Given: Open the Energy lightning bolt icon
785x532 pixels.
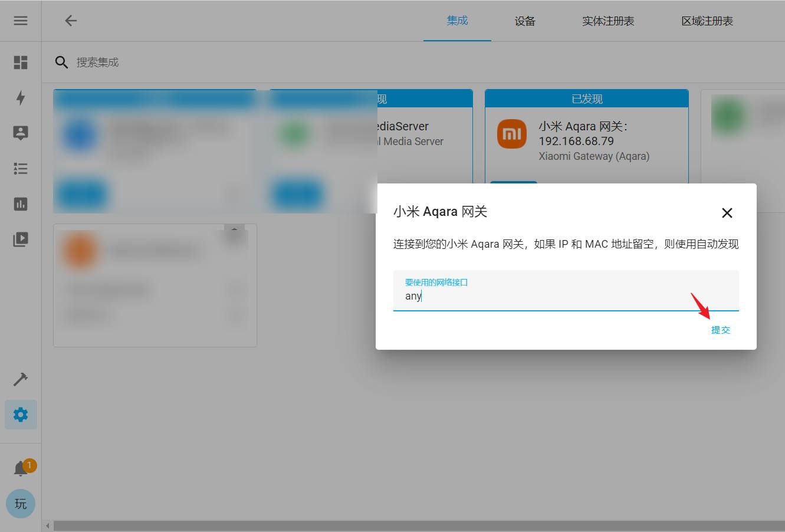Looking at the screenshot, I should click(21, 97).
